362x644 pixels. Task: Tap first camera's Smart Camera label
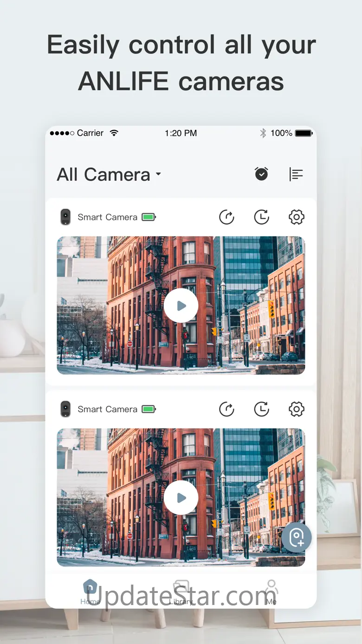107,217
